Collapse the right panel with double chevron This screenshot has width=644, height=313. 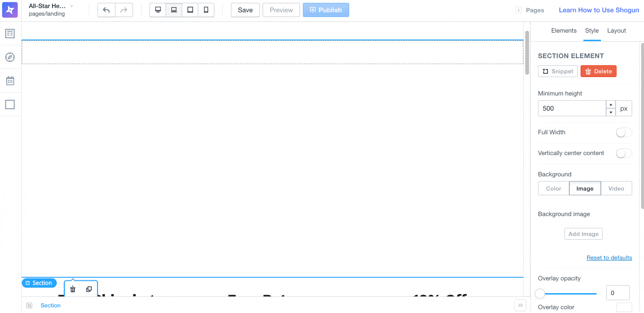[x=520, y=305]
